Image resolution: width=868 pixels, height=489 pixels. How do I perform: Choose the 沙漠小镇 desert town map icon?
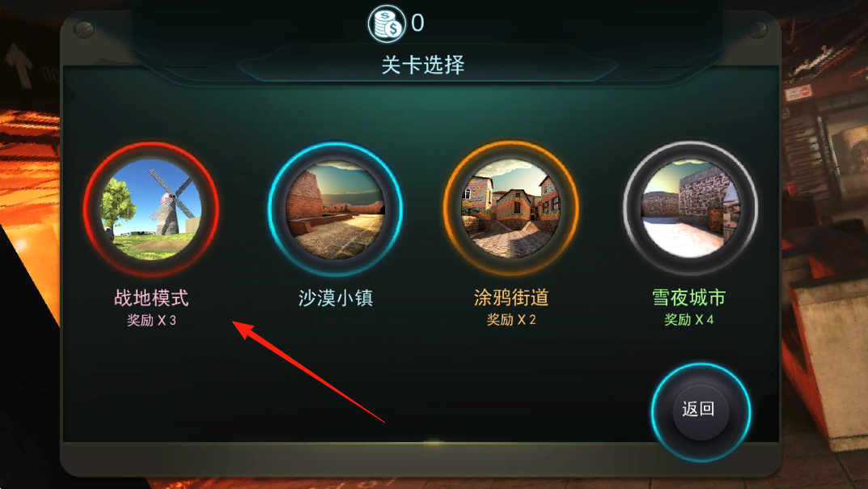[335, 209]
